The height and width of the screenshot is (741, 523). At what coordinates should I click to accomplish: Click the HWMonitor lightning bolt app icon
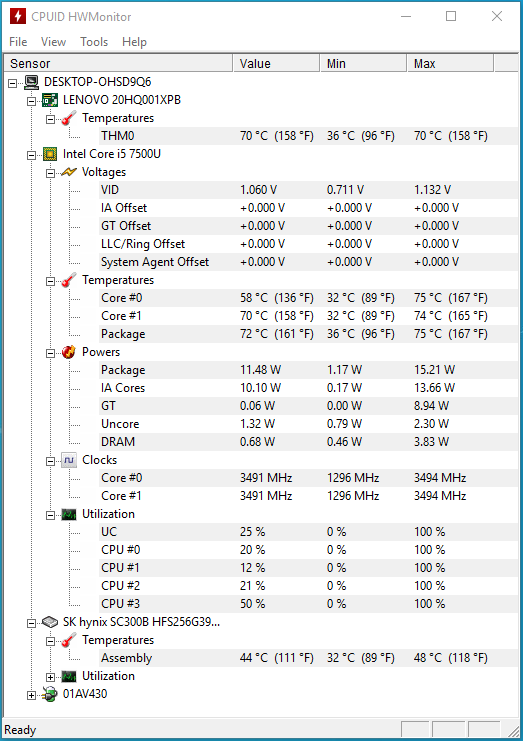(18, 17)
